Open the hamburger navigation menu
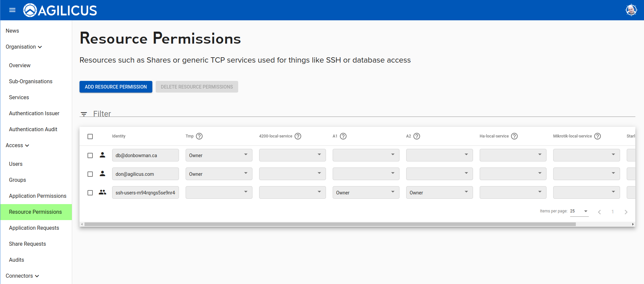 12,10
